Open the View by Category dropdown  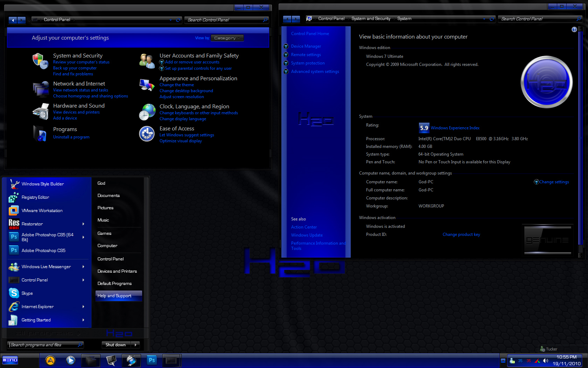coord(227,38)
